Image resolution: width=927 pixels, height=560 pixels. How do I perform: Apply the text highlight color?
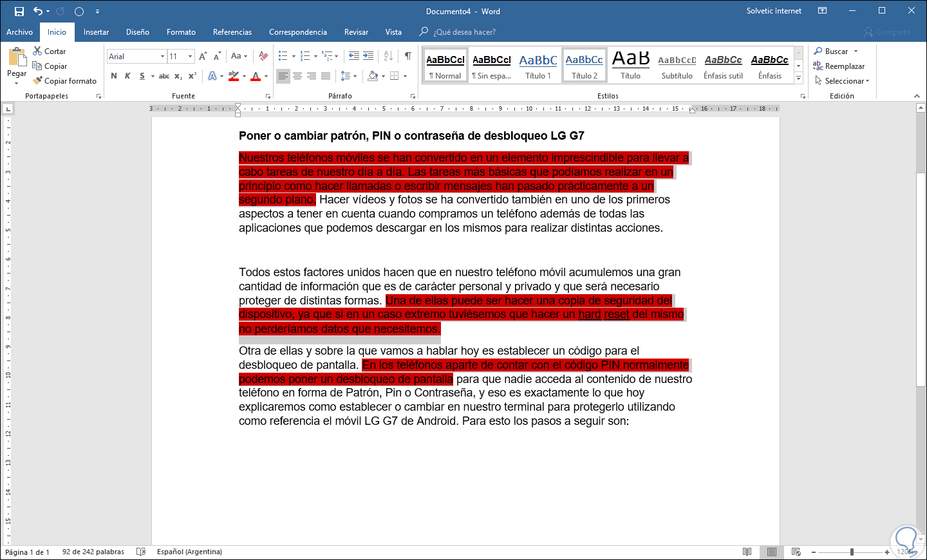234,76
